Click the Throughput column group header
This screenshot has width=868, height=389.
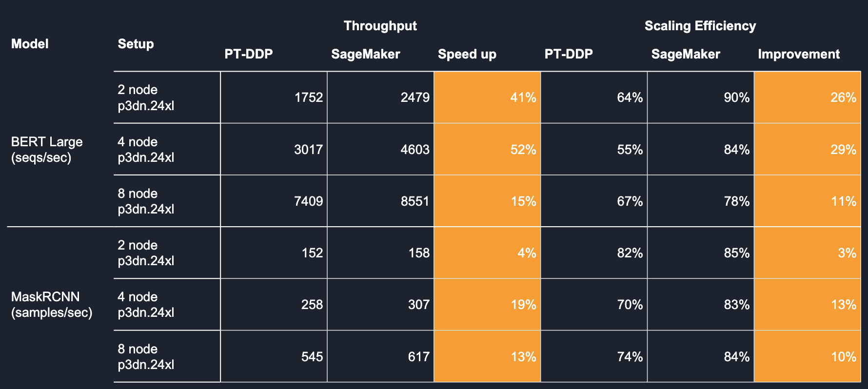pos(380,26)
